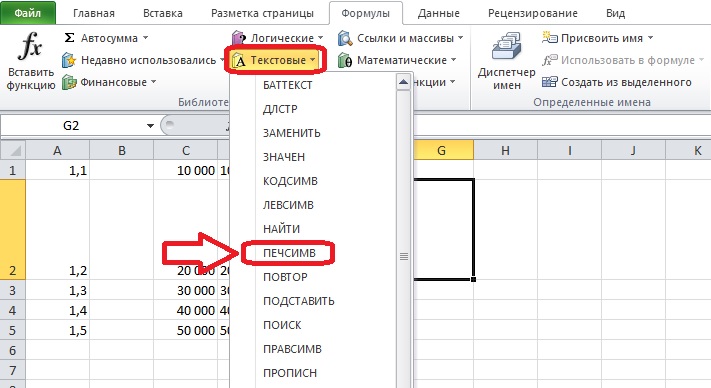Click the Select All corner button
Screen dimensions: 711x388
pyautogui.click(x=13, y=150)
